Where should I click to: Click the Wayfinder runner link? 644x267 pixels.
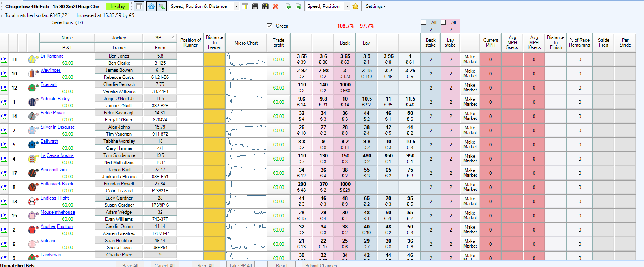[50, 70]
